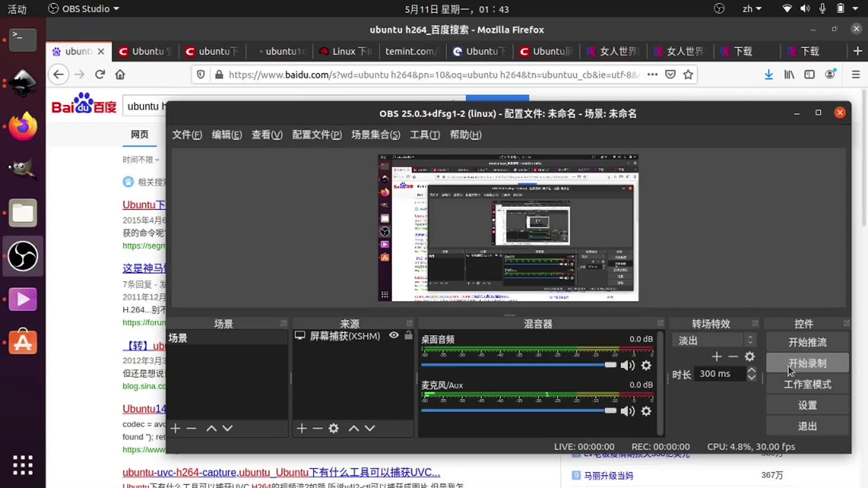Adjust 麦克风/Aux volume slider
The width and height of the screenshot is (868, 488).
(x=519, y=410)
